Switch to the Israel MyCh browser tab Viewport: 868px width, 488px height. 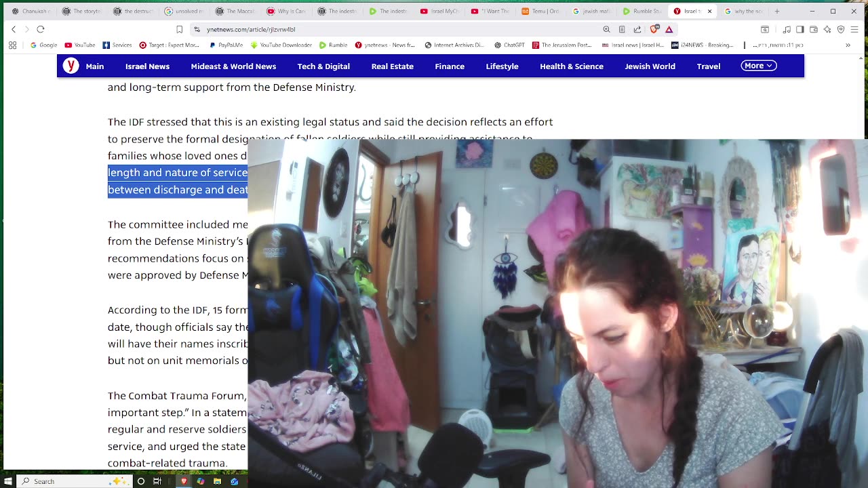[x=439, y=11]
